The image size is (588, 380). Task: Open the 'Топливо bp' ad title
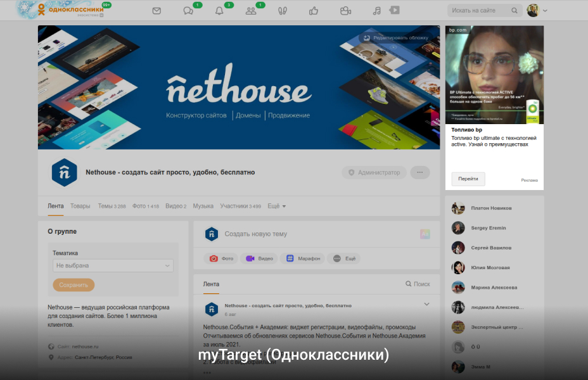(466, 130)
